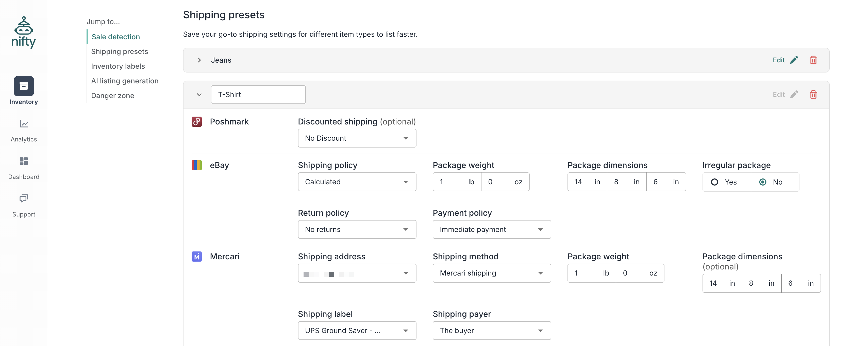This screenshot has width=868, height=346.
Task: Jump to Inventory labels link
Action: 118,66
